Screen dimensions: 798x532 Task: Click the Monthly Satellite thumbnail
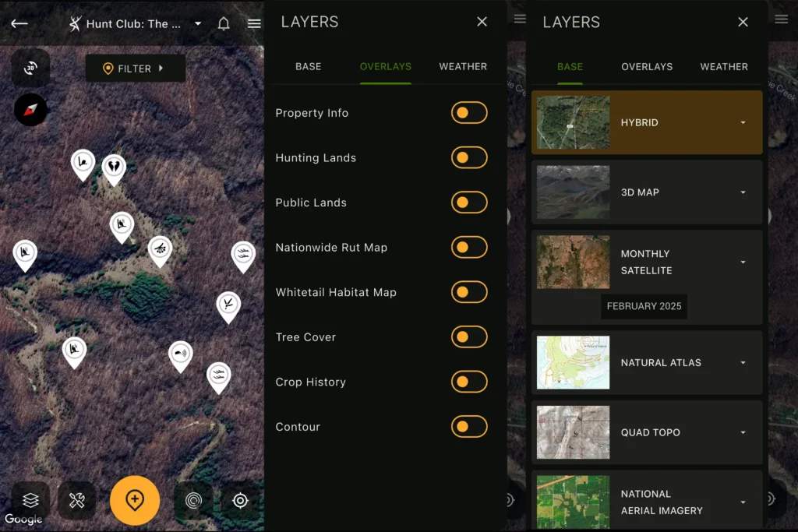click(x=573, y=262)
